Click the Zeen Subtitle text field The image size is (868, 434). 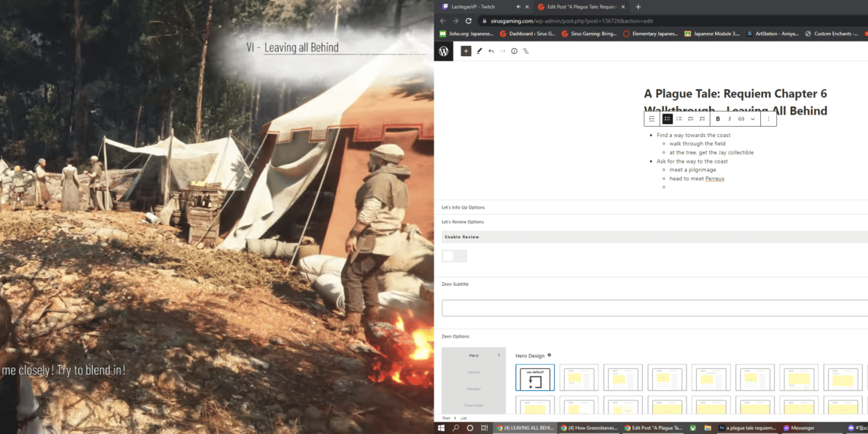tap(655, 308)
